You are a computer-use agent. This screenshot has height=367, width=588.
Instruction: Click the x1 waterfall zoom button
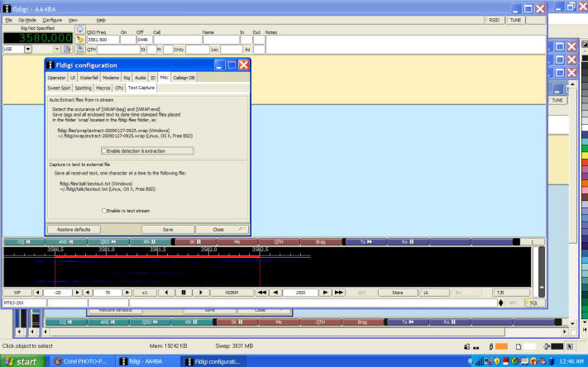click(145, 293)
